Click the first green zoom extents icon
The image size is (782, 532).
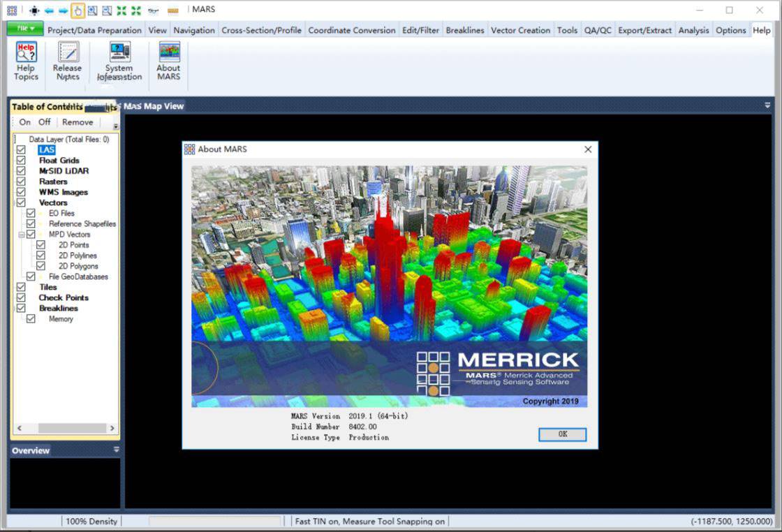pos(121,10)
